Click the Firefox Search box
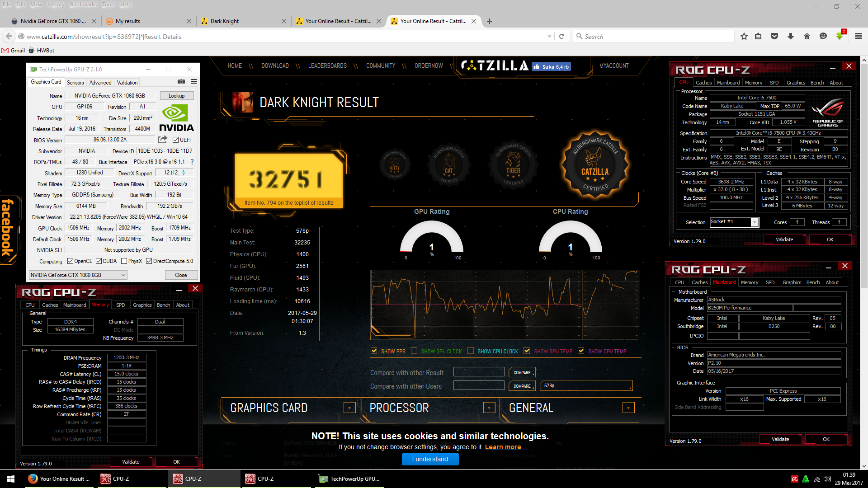The height and width of the screenshot is (488, 868). click(x=655, y=37)
